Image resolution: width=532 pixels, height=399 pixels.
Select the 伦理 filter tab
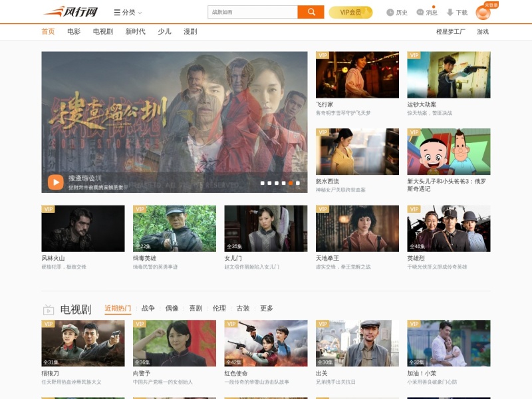pos(219,308)
